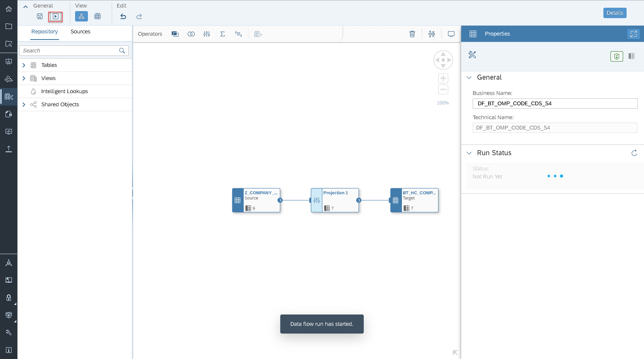Switch to the table view icon
This screenshot has width=644, height=359.
98,16
